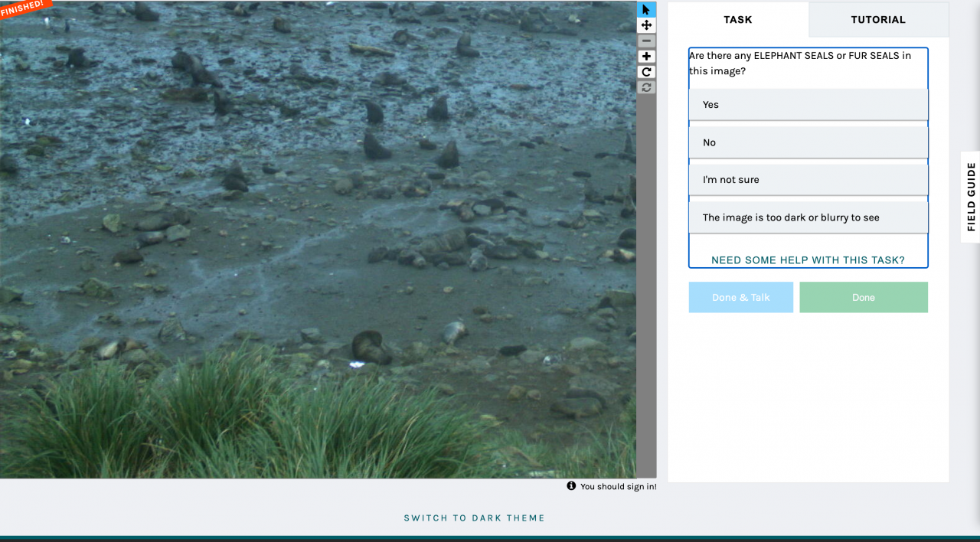Click the green Done button
This screenshot has width=980, height=542.
[x=864, y=297]
